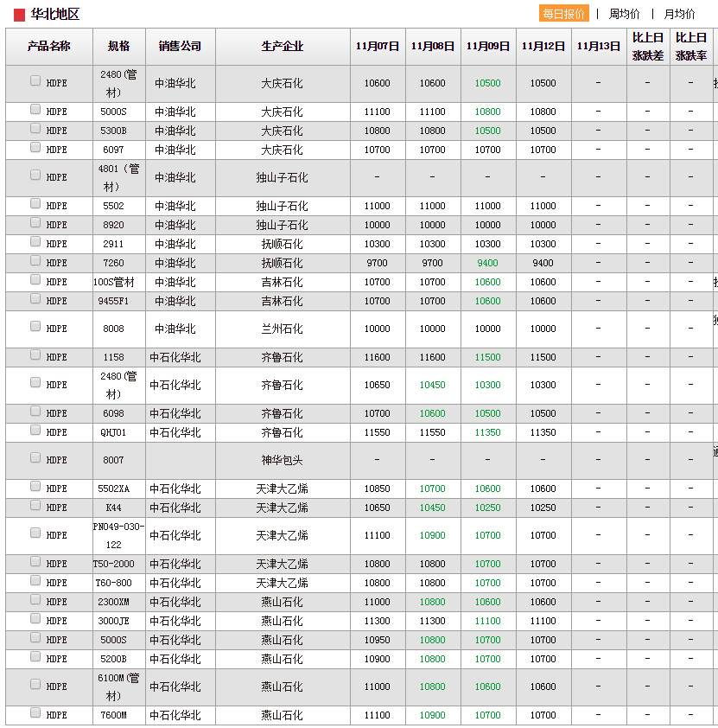Image resolution: width=718 pixels, height=728 pixels.
Task: Click 抚顺石化 cell in 7260 row
Action: click(282, 263)
